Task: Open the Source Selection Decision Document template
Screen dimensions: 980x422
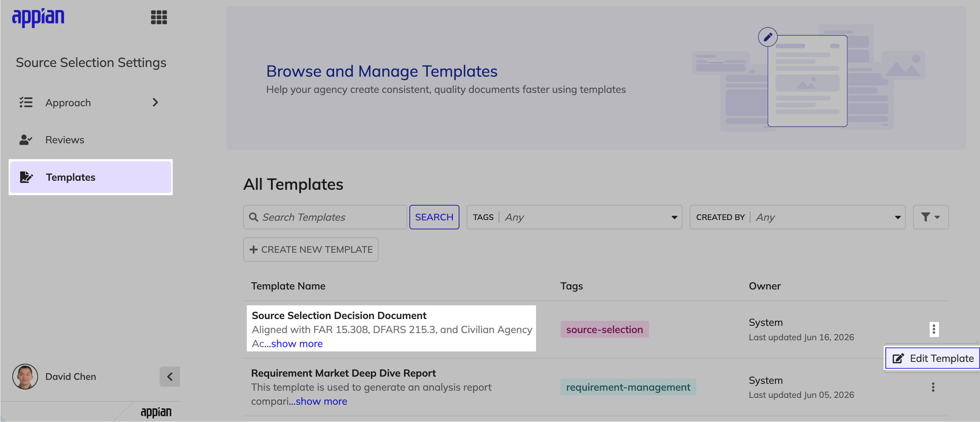Action: [339, 315]
